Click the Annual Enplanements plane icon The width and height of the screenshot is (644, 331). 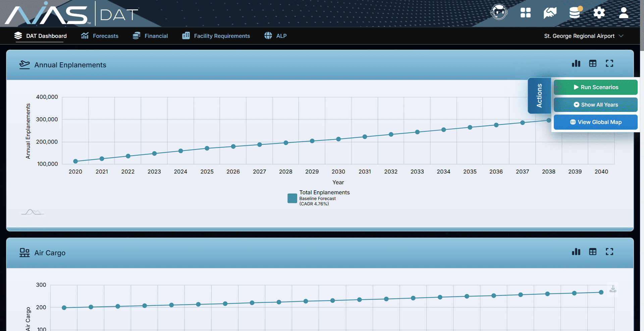click(x=24, y=65)
